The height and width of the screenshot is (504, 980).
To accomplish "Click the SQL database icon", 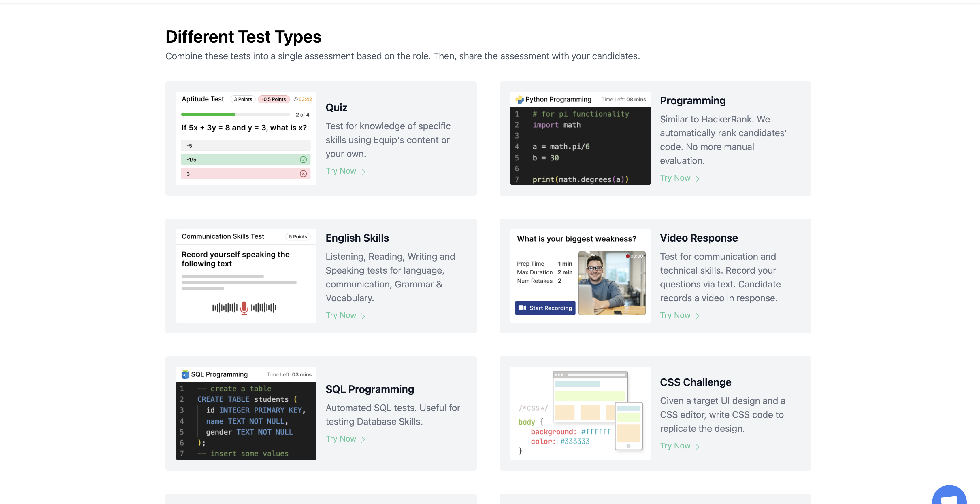I will (x=185, y=374).
